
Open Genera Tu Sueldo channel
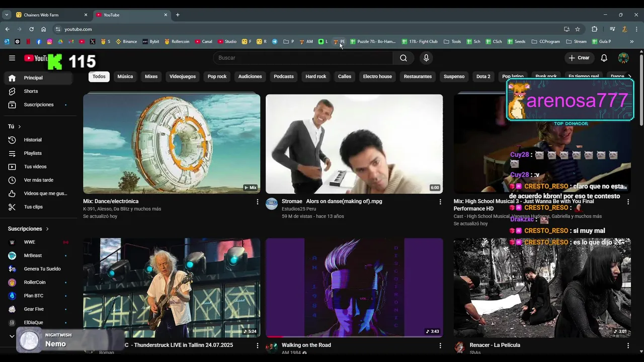(39, 269)
